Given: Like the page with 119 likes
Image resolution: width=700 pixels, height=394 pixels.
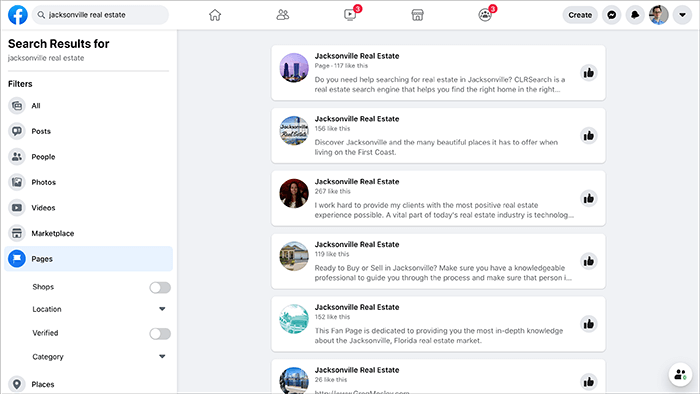Looking at the screenshot, I should point(588,261).
